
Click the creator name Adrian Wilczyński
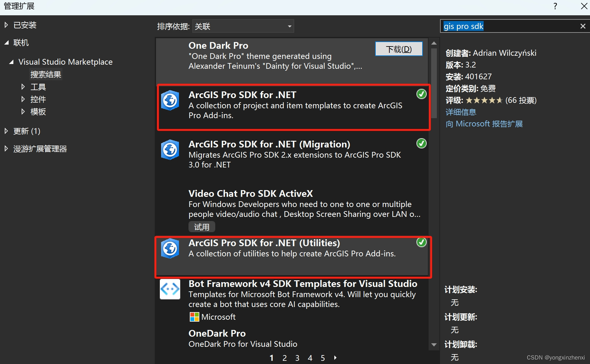[505, 53]
